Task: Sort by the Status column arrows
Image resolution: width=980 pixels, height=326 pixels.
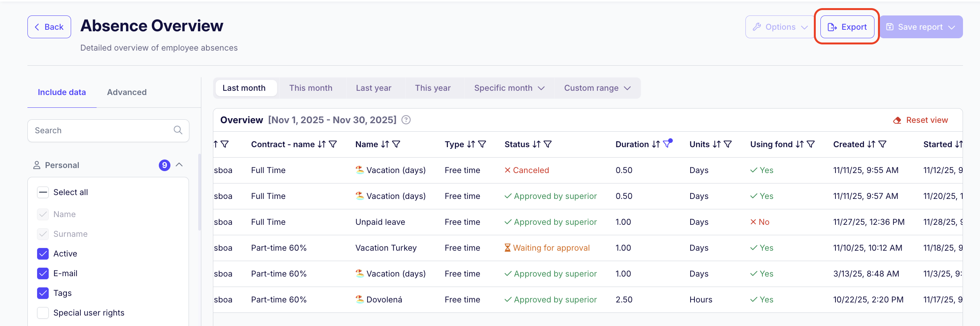Action: [x=536, y=144]
